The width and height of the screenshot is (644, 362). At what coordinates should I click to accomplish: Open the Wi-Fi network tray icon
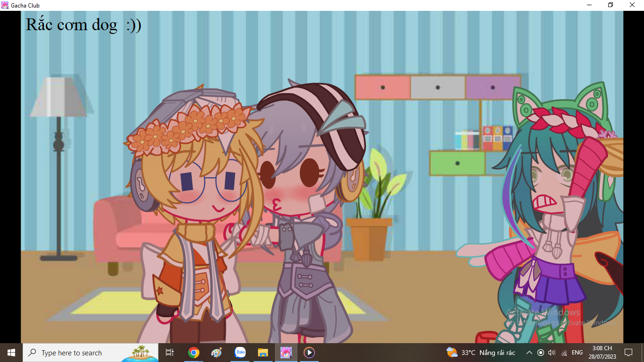coord(564,353)
